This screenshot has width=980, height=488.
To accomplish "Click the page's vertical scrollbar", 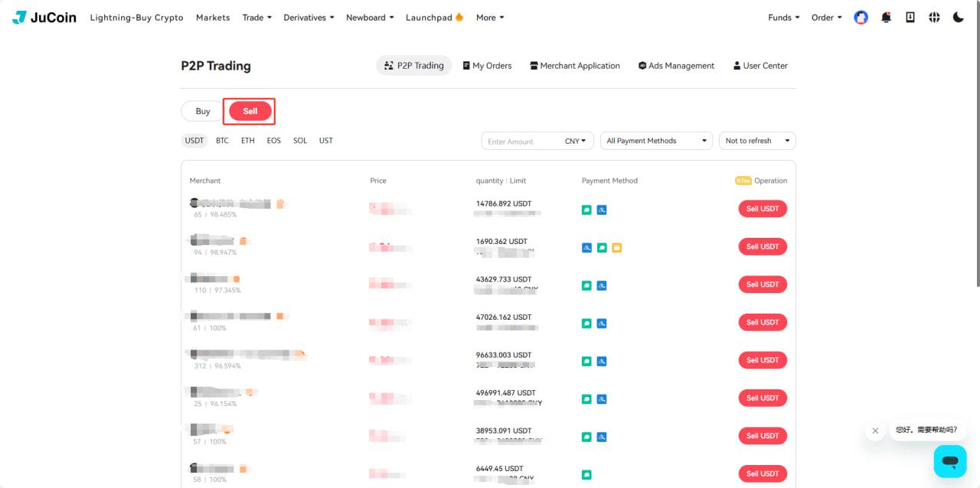I will pos(977,145).
